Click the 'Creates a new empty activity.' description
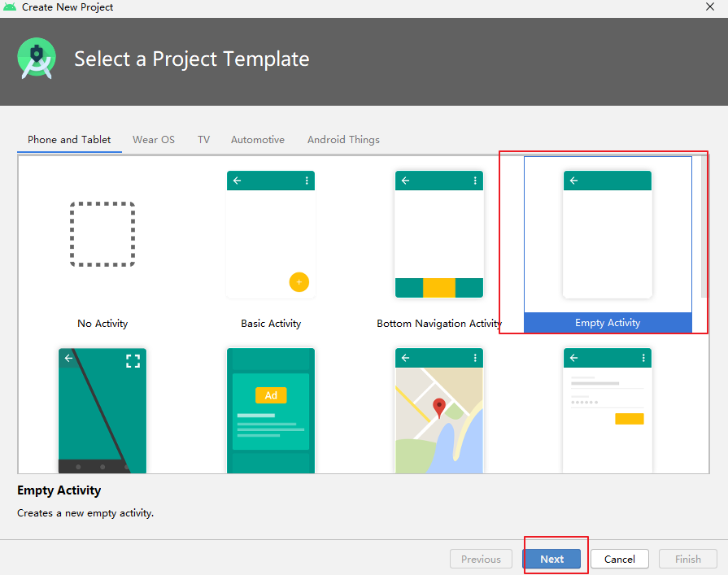This screenshot has height=575, width=728. click(x=85, y=513)
